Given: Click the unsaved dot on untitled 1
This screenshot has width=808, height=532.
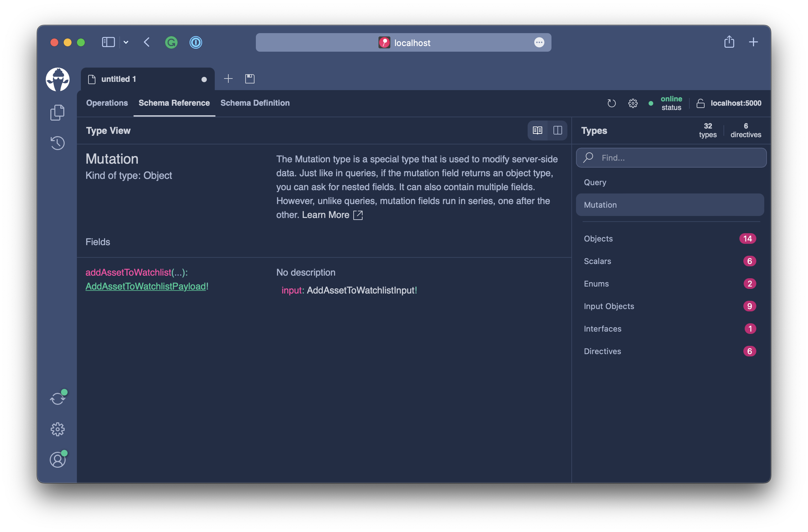Looking at the screenshot, I should 204,80.
